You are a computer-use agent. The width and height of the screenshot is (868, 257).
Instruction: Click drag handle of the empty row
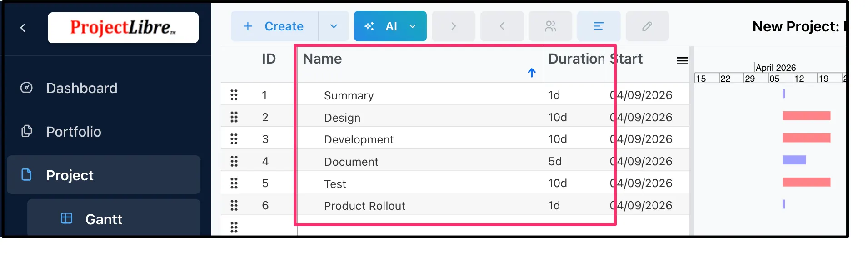234,227
